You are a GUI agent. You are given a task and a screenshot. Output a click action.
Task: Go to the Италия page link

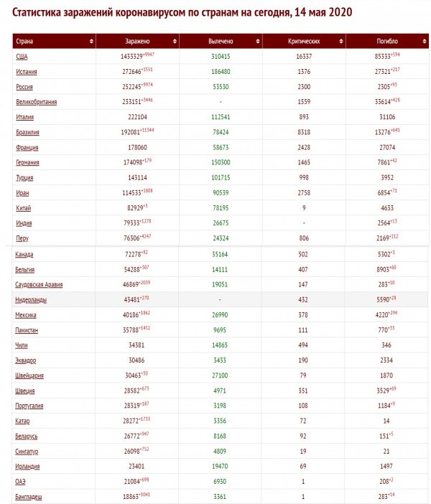(25, 116)
